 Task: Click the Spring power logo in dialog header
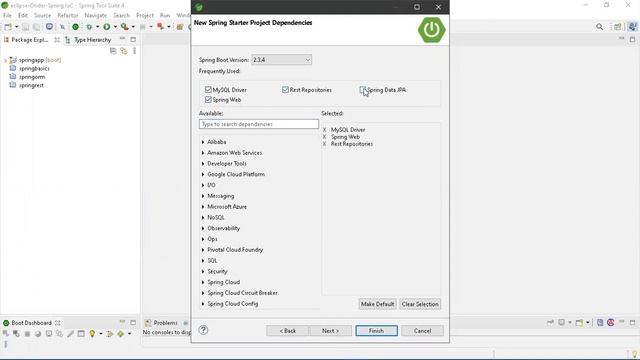click(x=431, y=30)
